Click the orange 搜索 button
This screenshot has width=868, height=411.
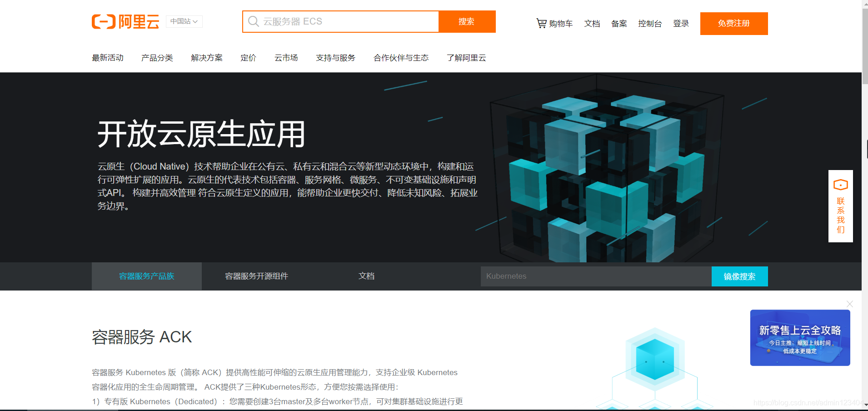click(x=467, y=21)
